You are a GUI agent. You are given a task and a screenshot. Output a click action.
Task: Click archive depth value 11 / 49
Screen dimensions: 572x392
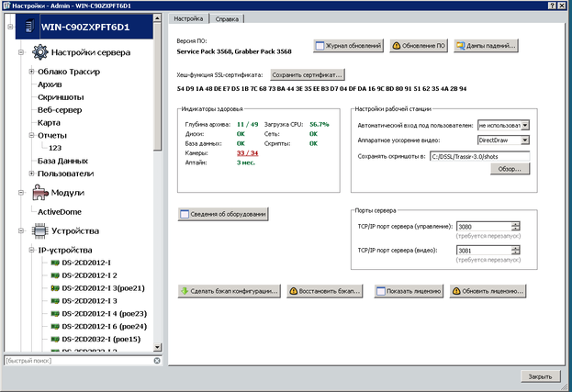click(247, 124)
